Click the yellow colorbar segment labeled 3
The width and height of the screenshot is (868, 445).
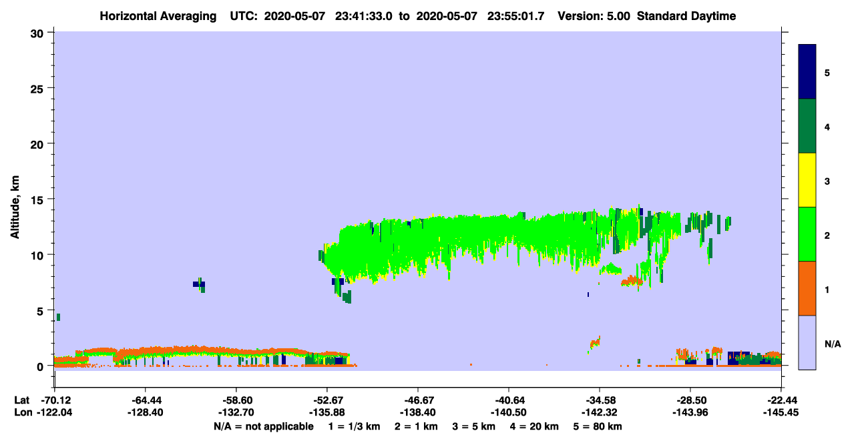(807, 180)
